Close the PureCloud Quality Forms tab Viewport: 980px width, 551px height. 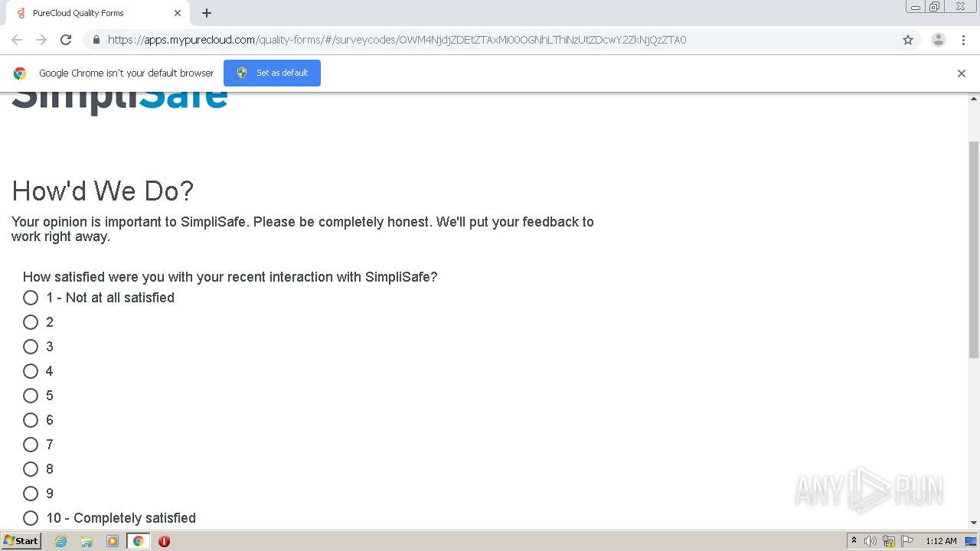(178, 13)
